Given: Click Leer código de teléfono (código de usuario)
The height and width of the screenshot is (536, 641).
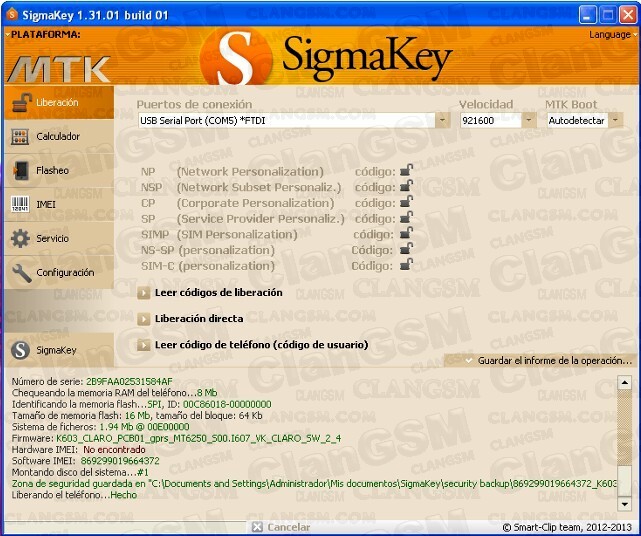Looking at the screenshot, I should point(262,345).
